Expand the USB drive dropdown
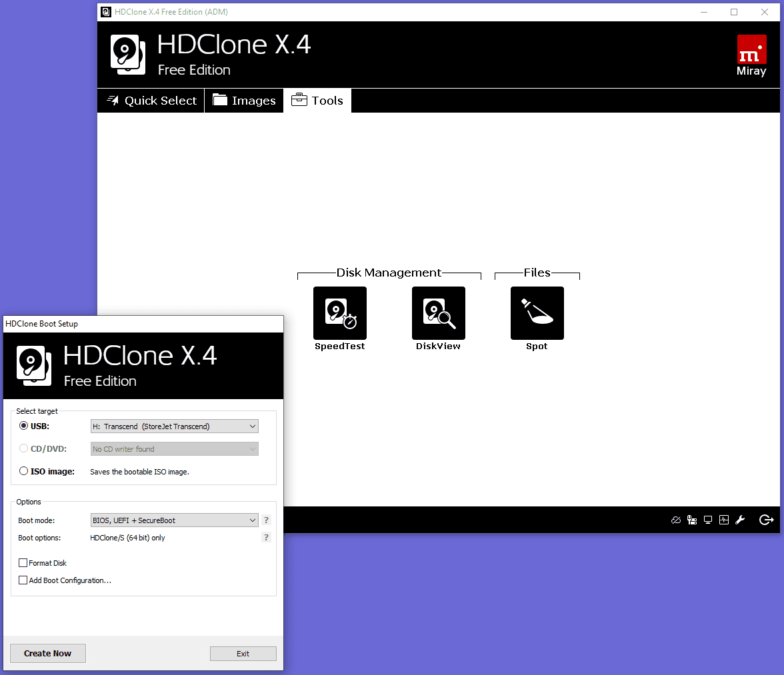 175,426
